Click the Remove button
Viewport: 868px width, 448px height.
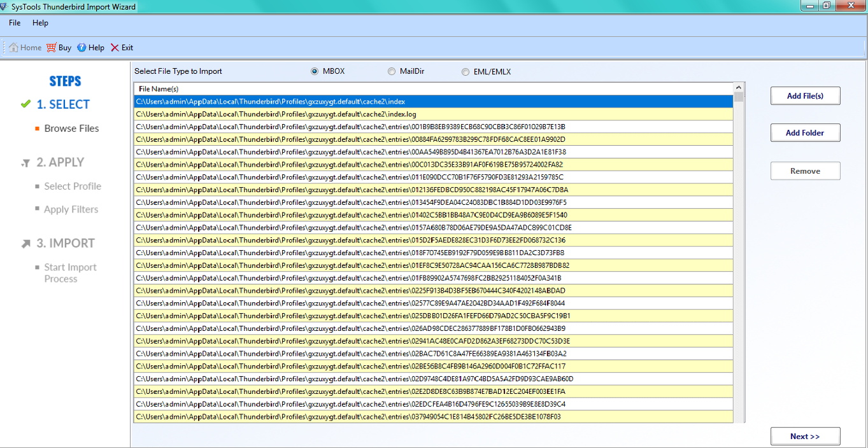click(805, 171)
